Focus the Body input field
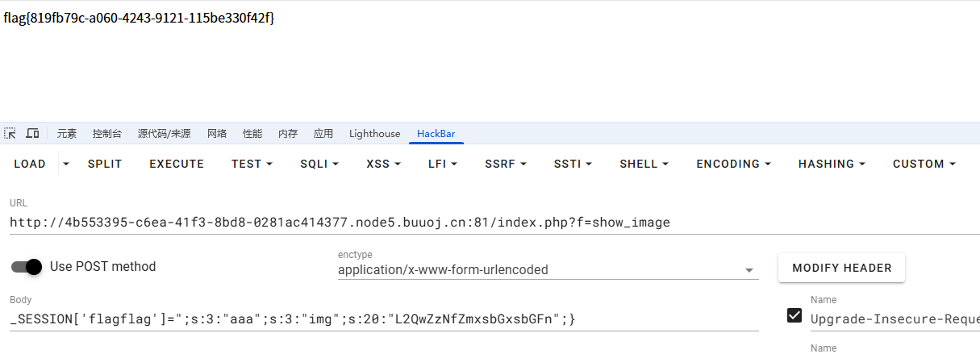 (x=384, y=319)
